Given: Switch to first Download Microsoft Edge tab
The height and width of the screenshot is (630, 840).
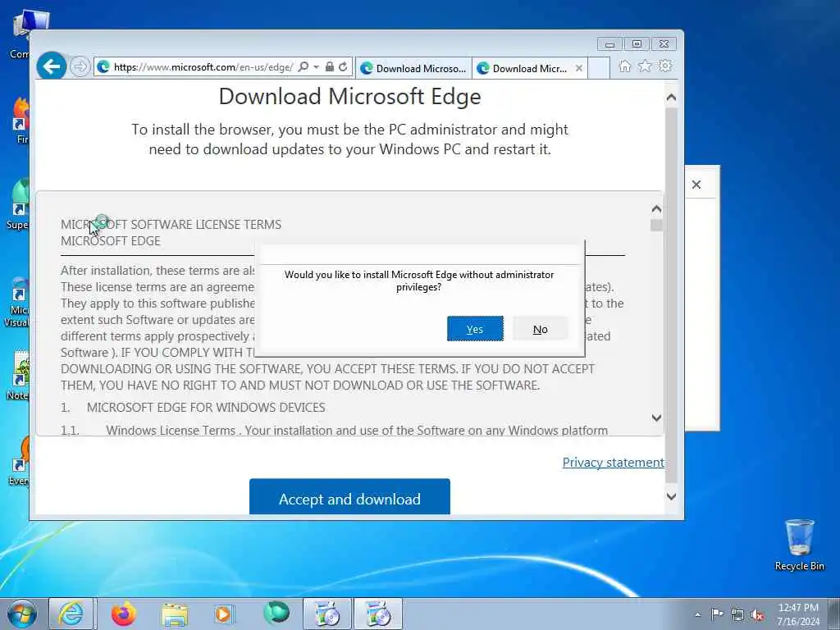Looking at the screenshot, I should click(413, 68).
